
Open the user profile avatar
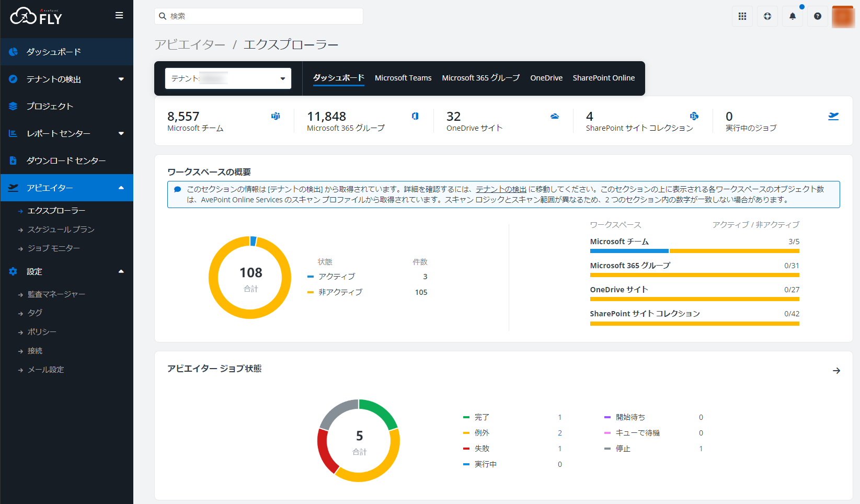click(x=843, y=17)
